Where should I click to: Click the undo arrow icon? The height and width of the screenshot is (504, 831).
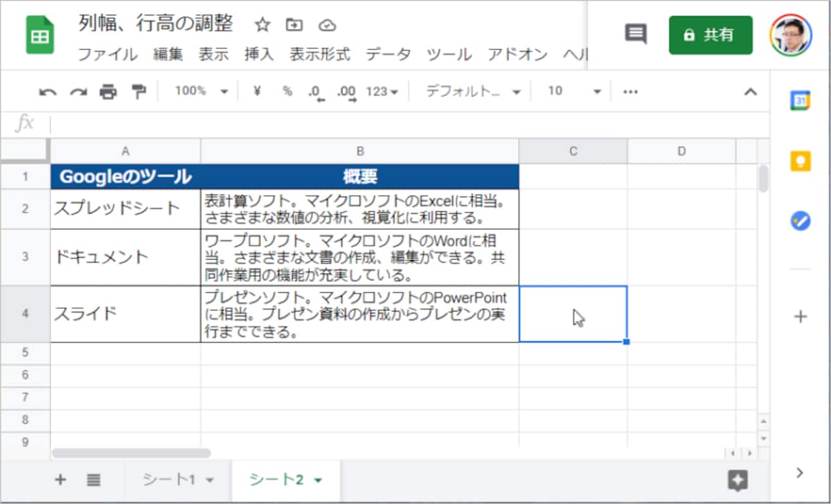click(47, 91)
